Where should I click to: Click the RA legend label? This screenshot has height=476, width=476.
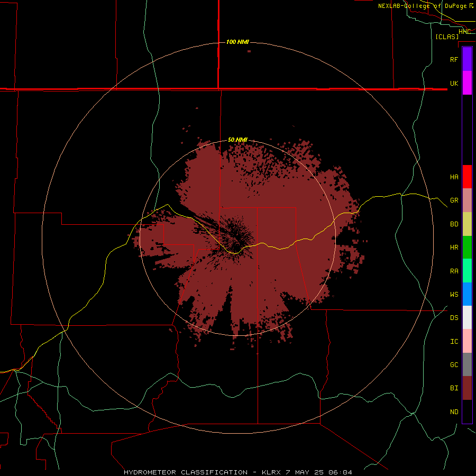454,271
